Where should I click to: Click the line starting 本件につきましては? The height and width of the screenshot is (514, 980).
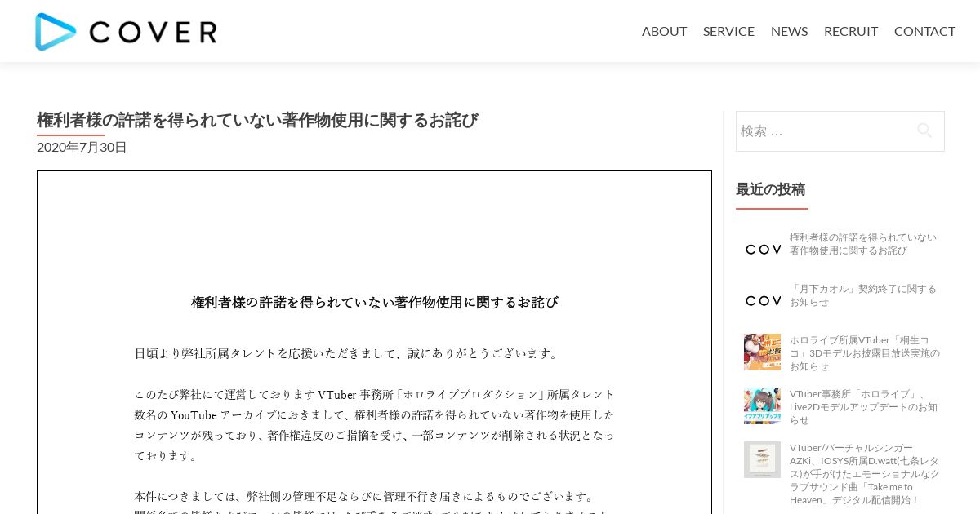366,496
